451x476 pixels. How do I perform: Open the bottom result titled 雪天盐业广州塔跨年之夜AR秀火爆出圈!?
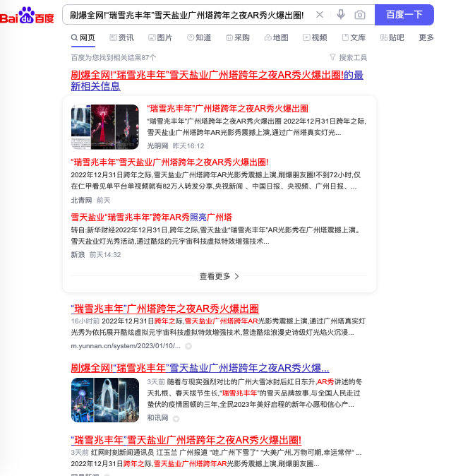point(186,440)
